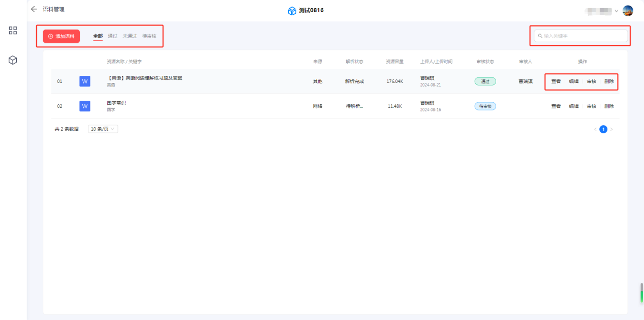This screenshot has width=644, height=320.
Task: Click 删除 for the 国学常识 row
Action: [609, 106]
